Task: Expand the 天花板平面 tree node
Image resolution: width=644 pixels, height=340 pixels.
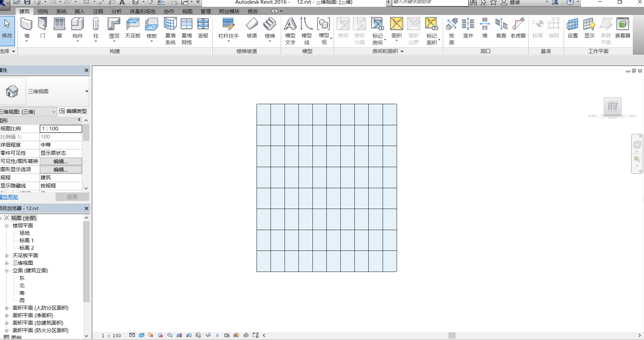Action: [6, 256]
